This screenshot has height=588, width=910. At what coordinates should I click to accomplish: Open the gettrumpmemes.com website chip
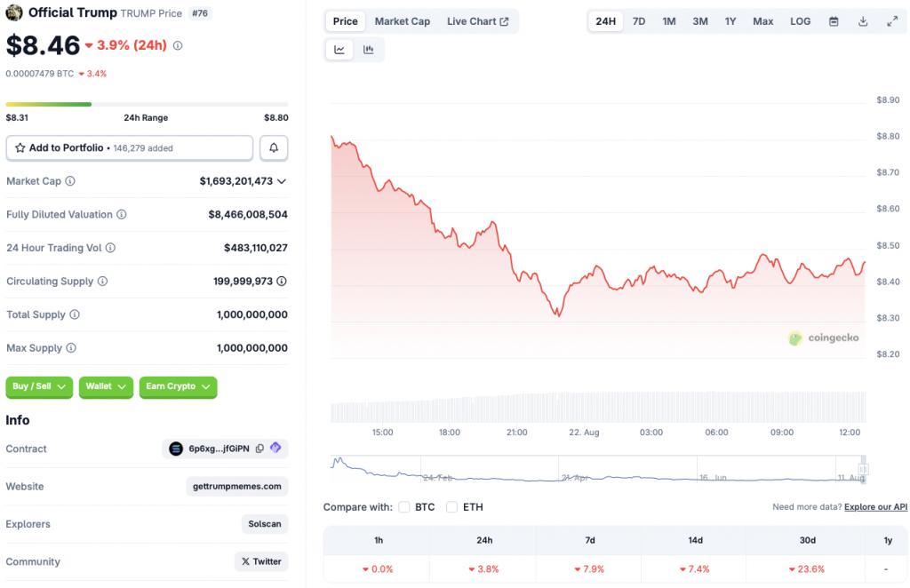(x=237, y=486)
